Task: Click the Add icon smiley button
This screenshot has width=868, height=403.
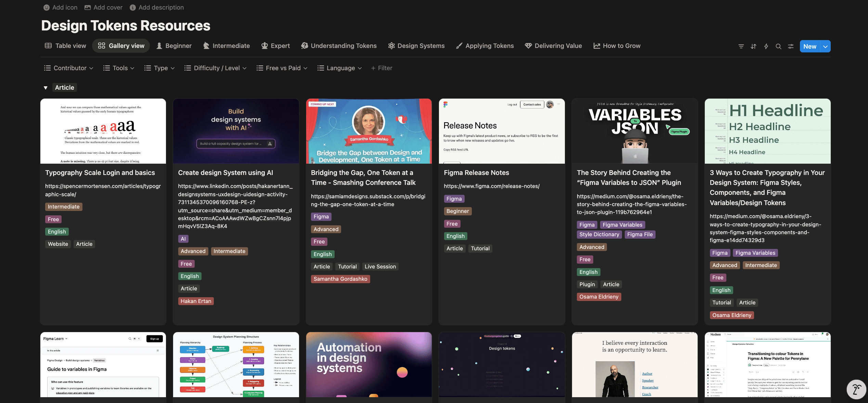Action: (x=47, y=8)
